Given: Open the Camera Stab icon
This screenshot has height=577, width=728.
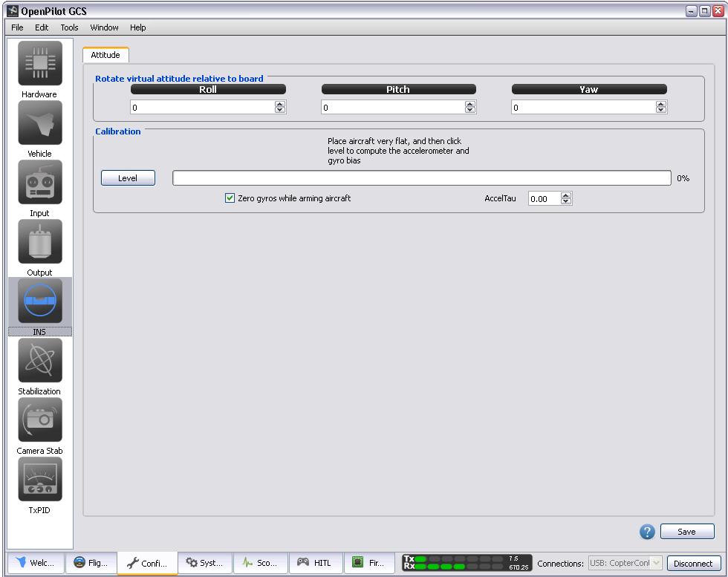Looking at the screenshot, I should point(40,420).
